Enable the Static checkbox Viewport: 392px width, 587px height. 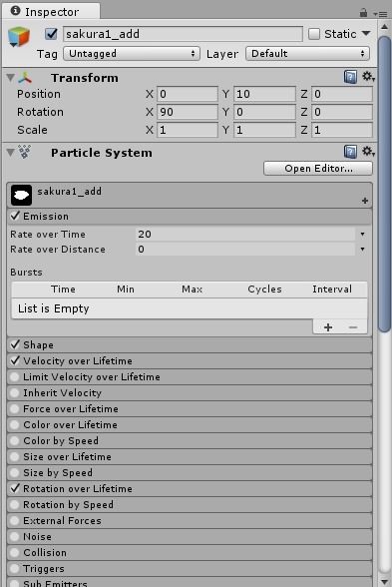coord(314,34)
